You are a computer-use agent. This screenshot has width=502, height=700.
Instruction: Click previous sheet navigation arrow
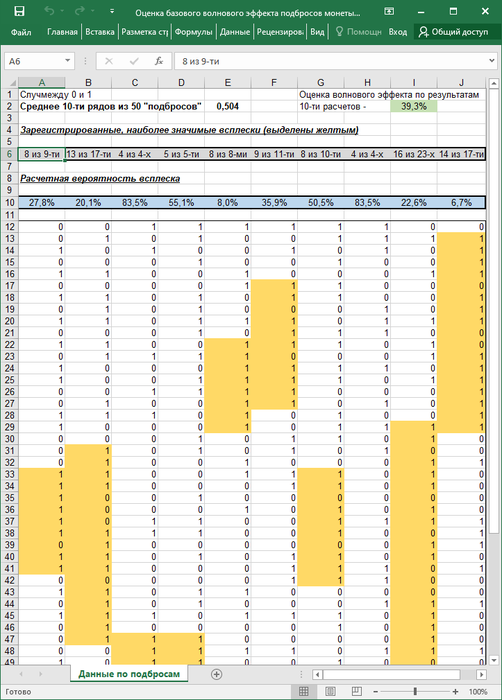(x=21, y=674)
